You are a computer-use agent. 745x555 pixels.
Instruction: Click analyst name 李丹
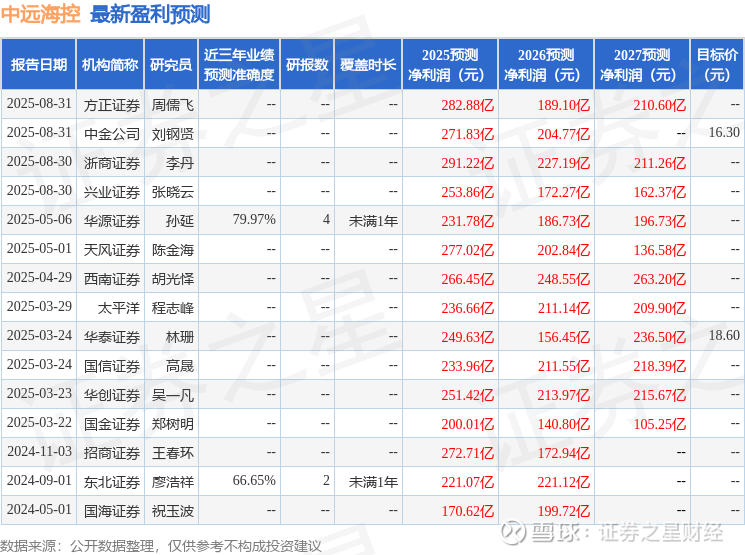point(180,163)
